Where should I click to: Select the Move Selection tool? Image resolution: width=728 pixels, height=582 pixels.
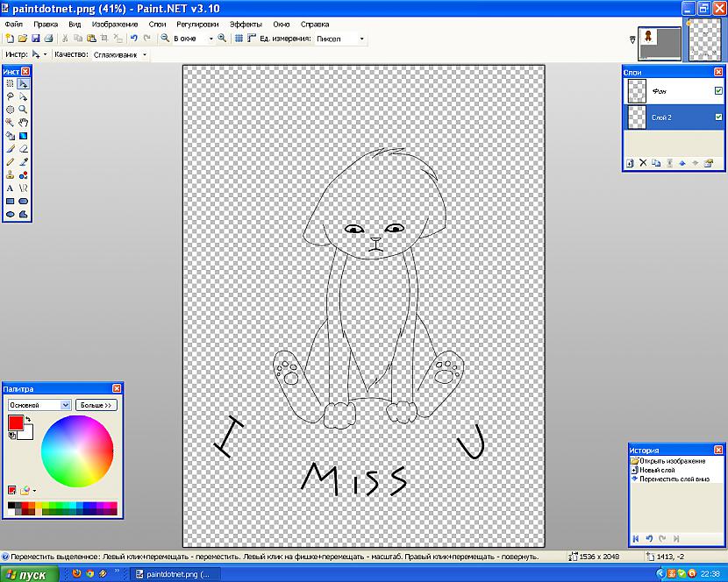(x=23, y=96)
